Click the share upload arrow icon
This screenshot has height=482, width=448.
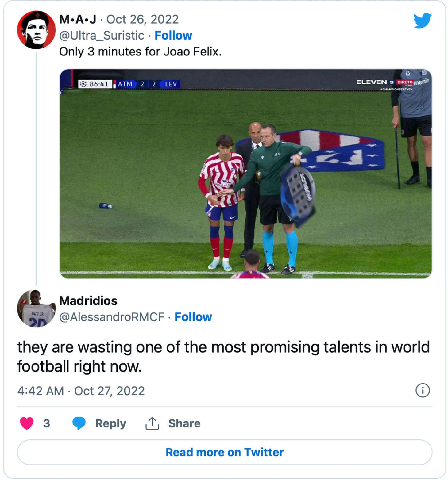pyautogui.click(x=152, y=423)
